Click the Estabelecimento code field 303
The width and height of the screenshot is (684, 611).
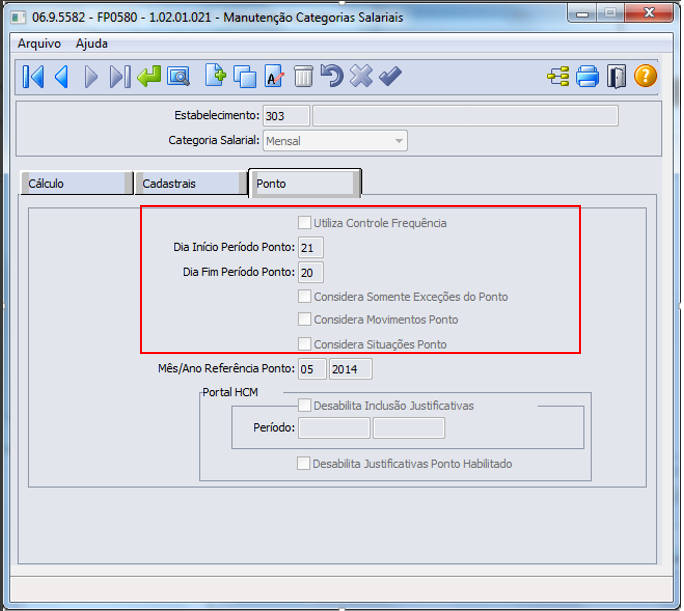[286, 116]
